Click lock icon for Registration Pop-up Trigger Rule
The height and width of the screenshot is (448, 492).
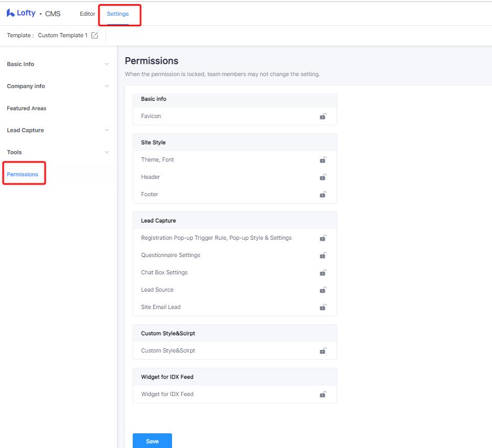point(323,238)
